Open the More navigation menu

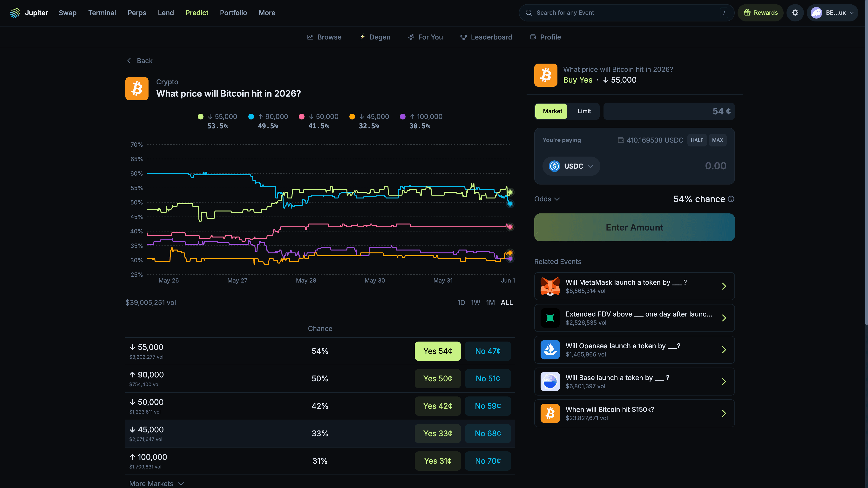coord(267,13)
